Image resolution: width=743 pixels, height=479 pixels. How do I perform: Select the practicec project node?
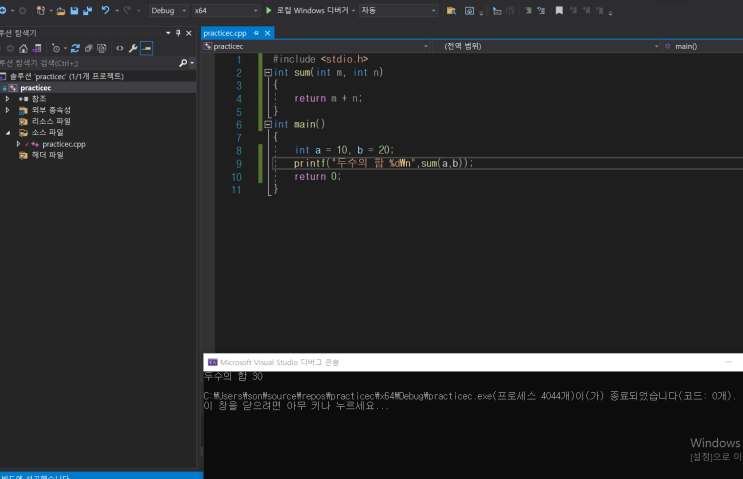(36, 88)
